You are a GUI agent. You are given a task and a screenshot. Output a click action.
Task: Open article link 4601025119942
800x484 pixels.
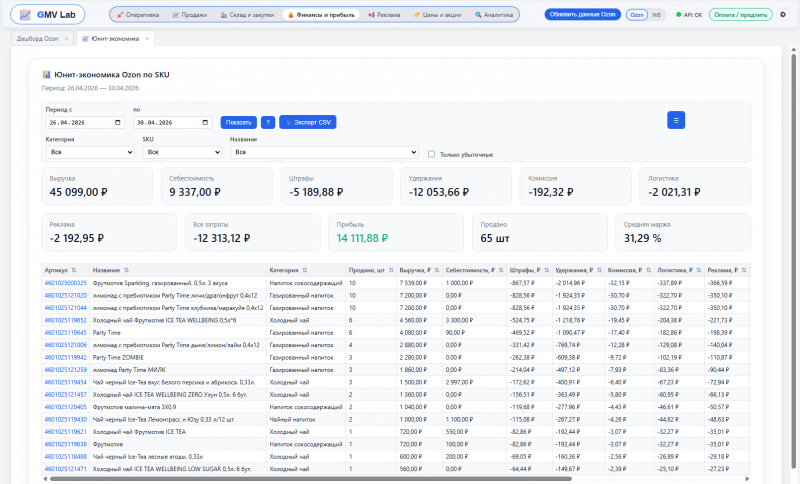pos(65,358)
